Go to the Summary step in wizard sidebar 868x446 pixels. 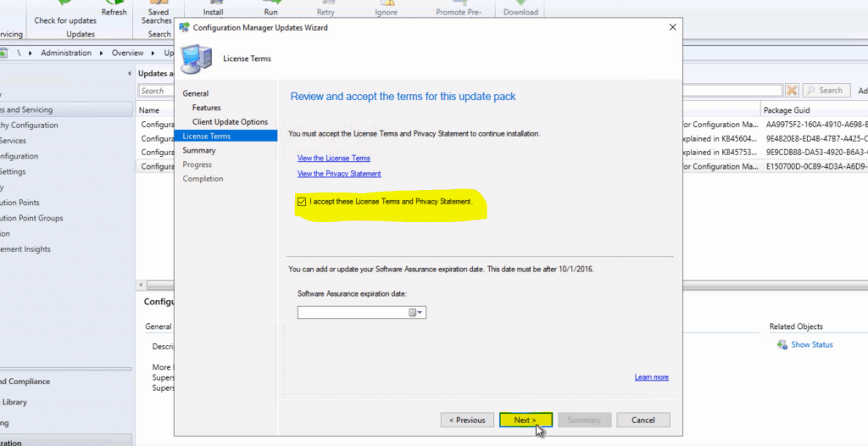(199, 150)
